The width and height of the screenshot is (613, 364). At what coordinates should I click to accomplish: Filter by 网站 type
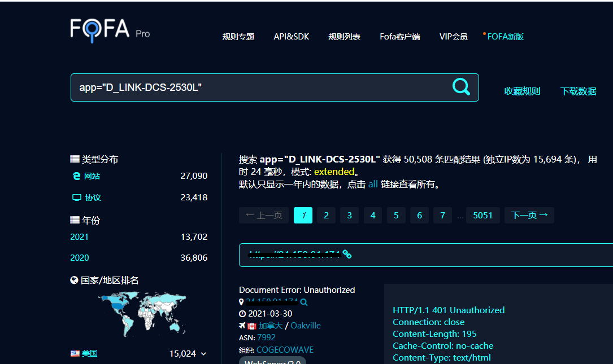[92, 176]
